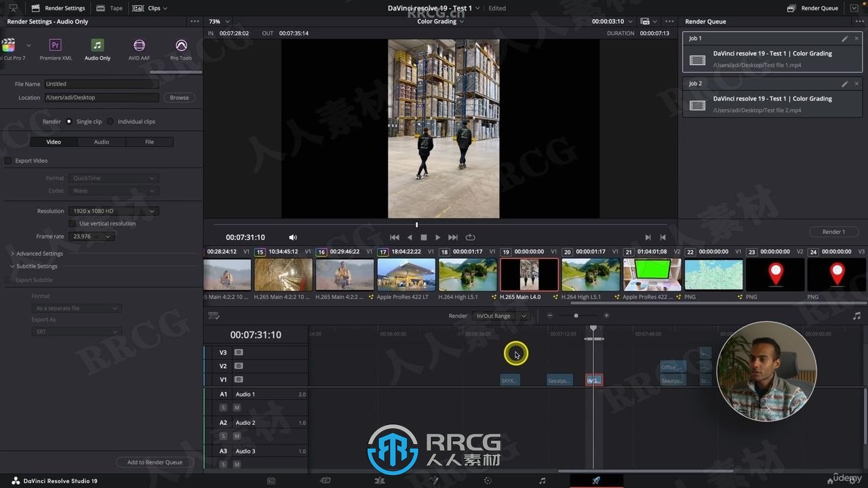Select the Audio Only render preset
868x488 pixels.
(x=98, y=49)
